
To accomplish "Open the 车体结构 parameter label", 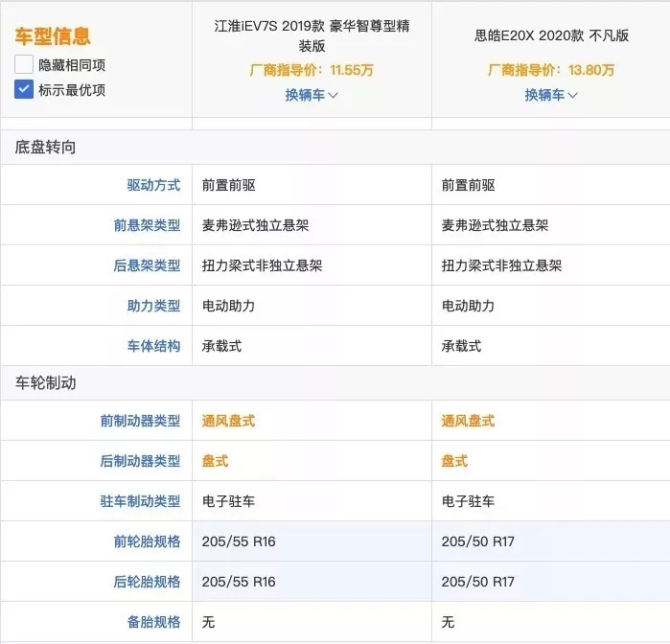I will 153,346.
